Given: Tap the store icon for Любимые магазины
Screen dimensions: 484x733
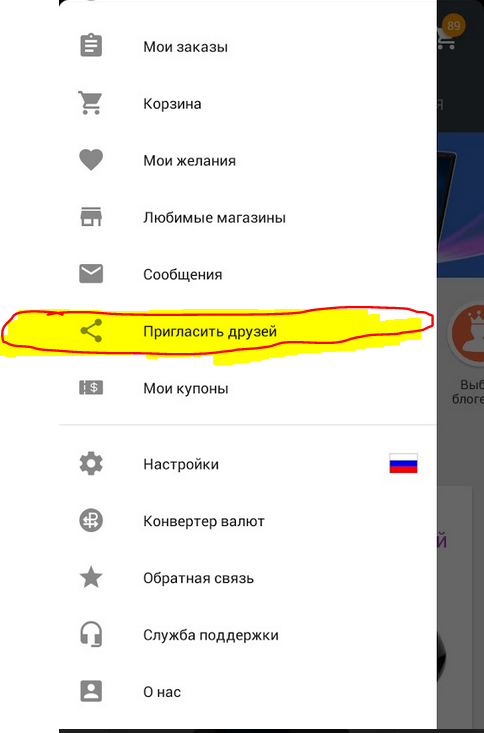Looking at the screenshot, I should 91,217.
